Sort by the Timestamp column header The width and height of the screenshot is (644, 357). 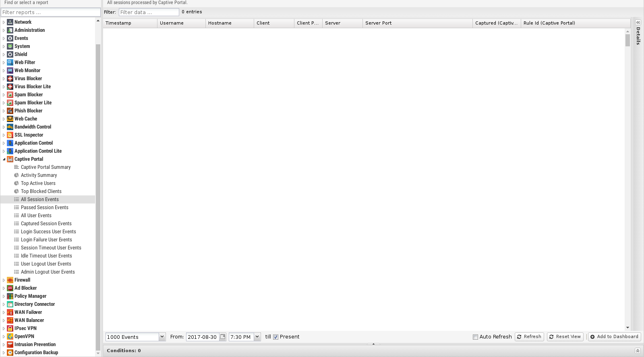tap(130, 23)
